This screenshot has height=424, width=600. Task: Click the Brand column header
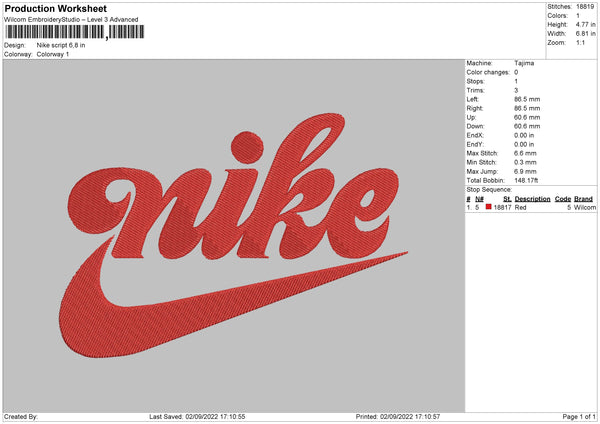[583, 199]
